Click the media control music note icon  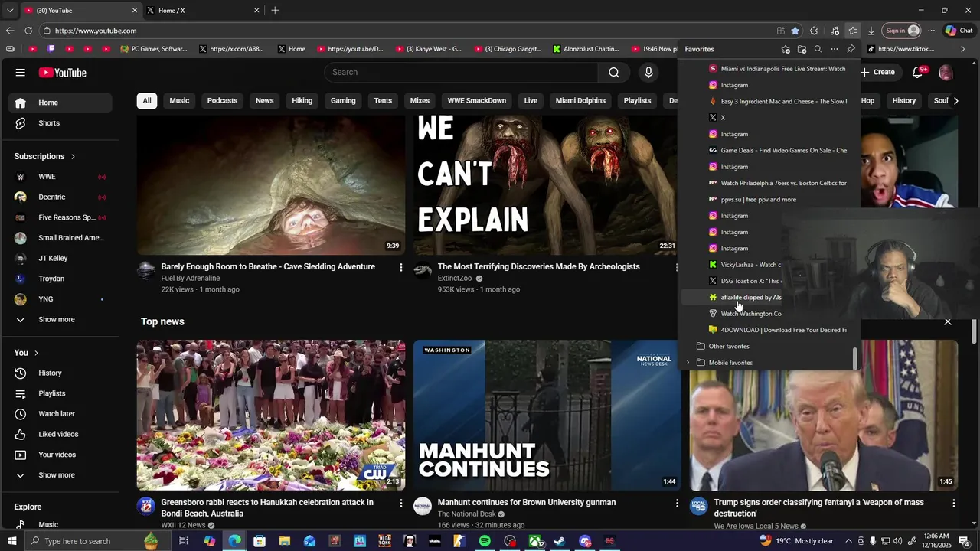835,31
